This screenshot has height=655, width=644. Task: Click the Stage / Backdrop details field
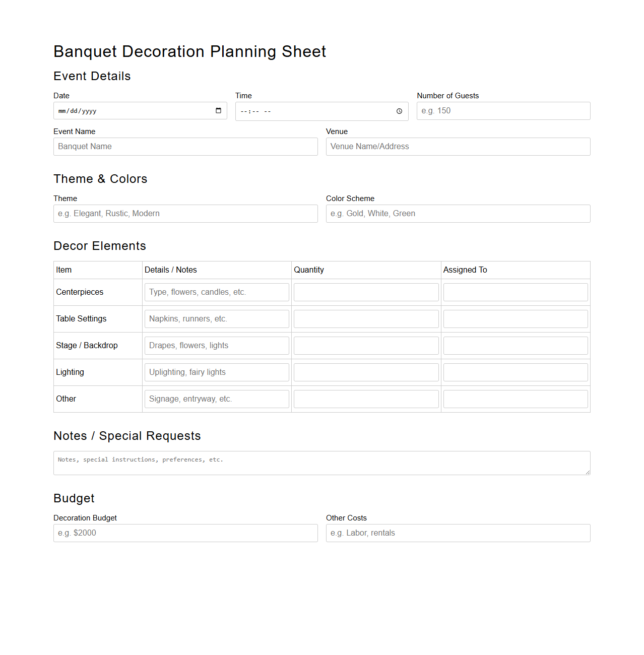[x=216, y=345]
